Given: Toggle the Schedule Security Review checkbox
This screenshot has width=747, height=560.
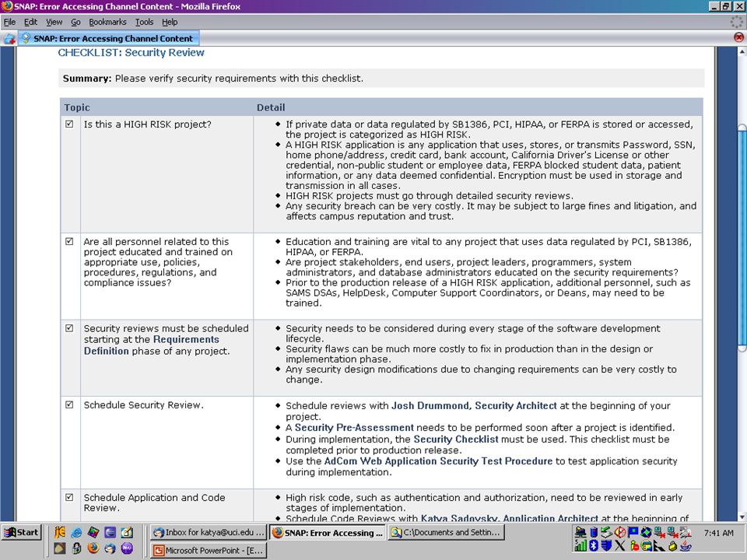Looking at the screenshot, I should point(69,404).
